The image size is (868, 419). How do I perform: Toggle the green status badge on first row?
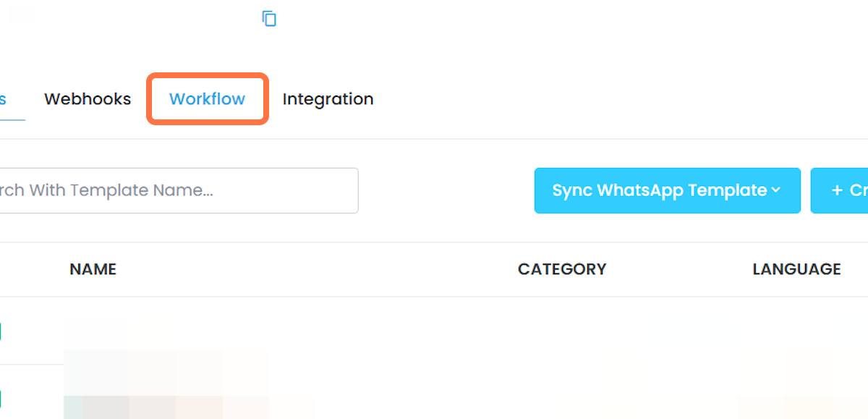[x=1, y=332]
